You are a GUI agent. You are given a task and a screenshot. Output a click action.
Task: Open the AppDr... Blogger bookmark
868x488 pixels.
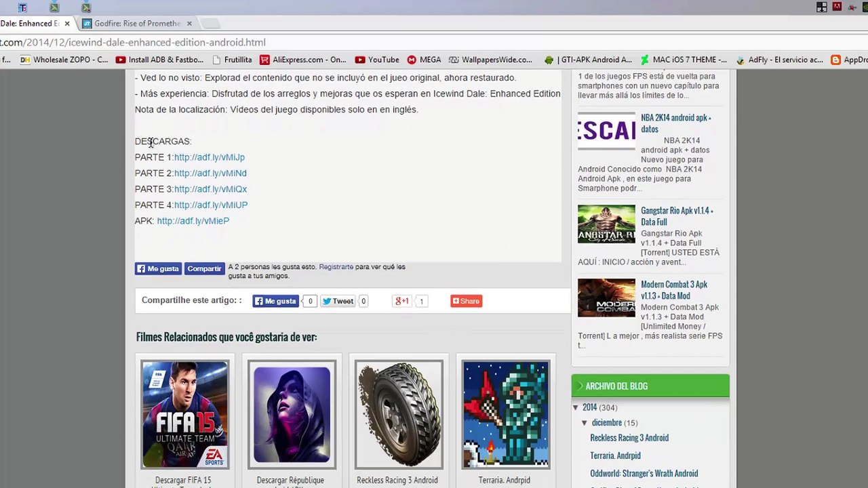(x=850, y=60)
